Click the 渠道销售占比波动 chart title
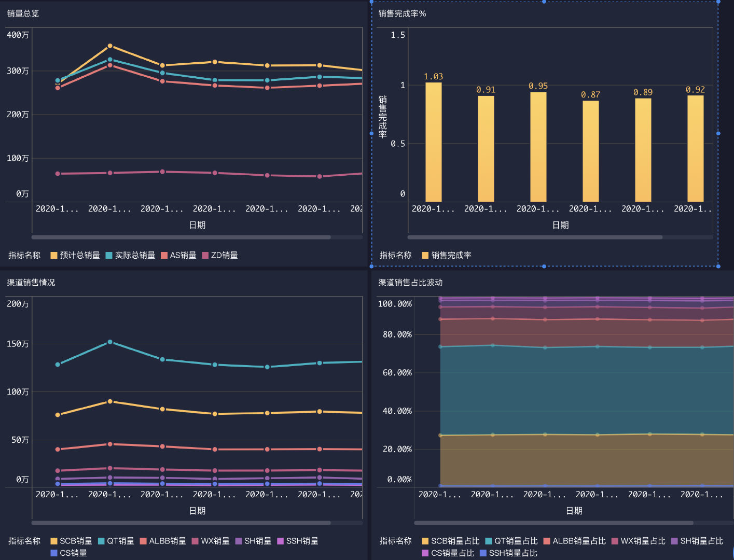The image size is (734, 560). pyautogui.click(x=410, y=283)
